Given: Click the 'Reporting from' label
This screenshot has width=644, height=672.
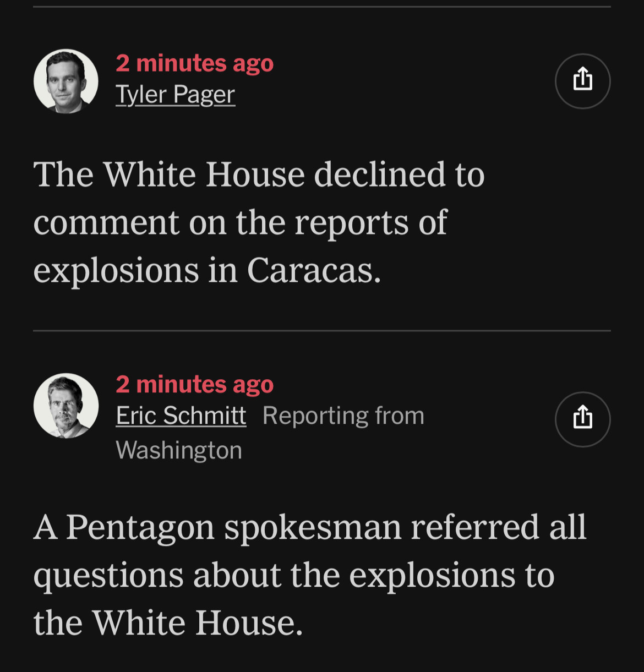Looking at the screenshot, I should click(x=343, y=416).
